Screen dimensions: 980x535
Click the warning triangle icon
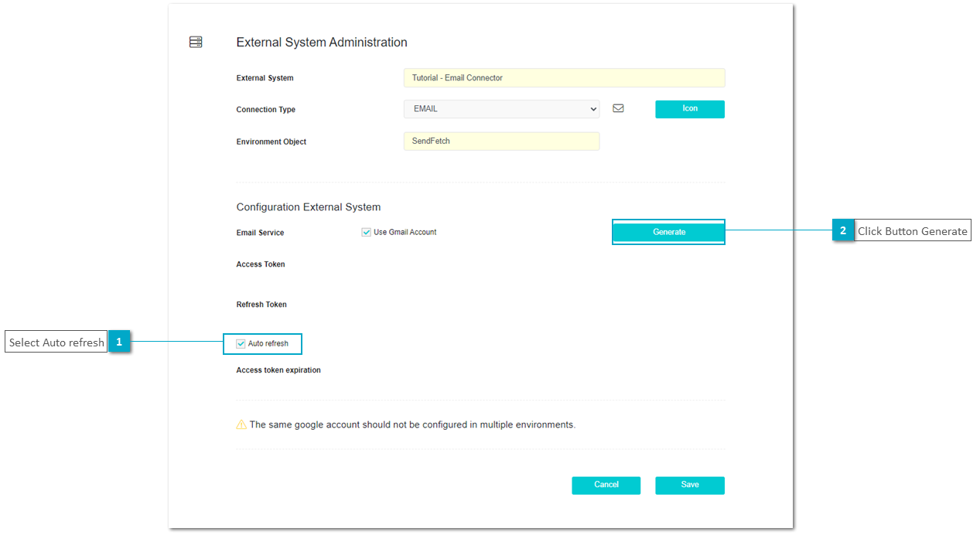pyautogui.click(x=241, y=424)
